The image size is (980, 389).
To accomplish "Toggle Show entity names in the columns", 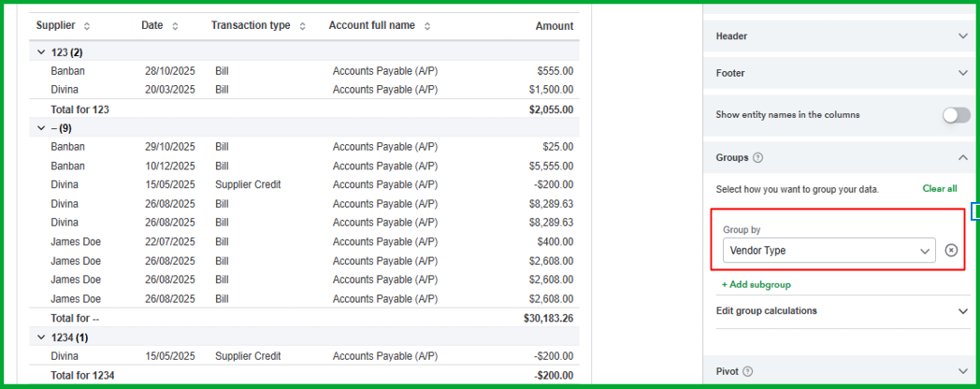I will tap(956, 115).
